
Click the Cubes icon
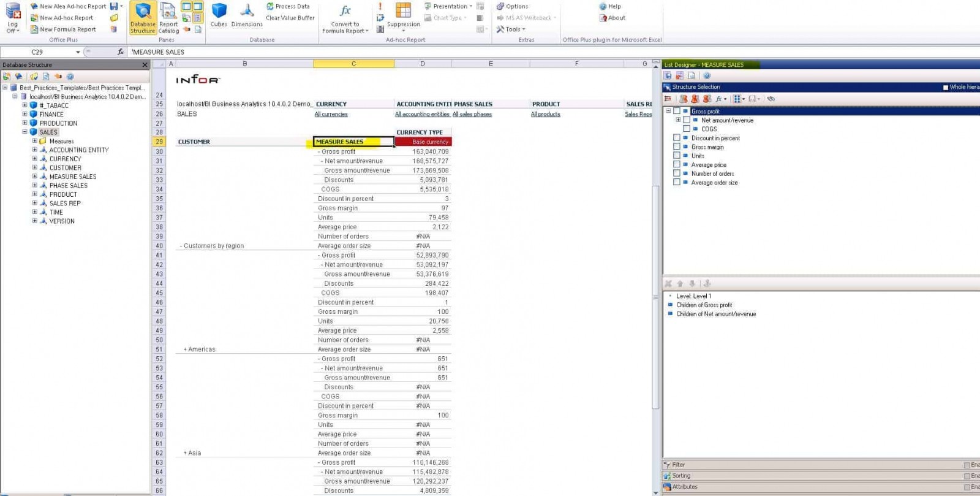tap(219, 15)
